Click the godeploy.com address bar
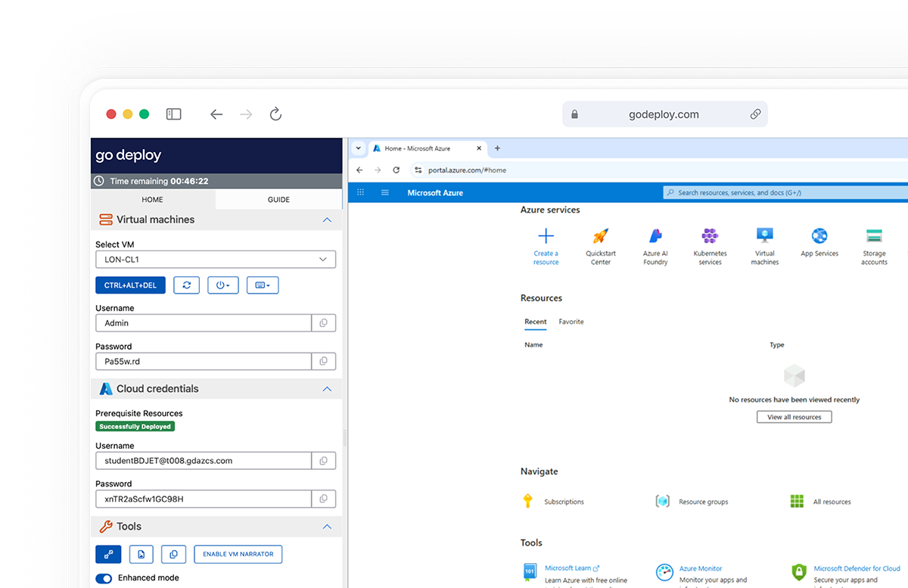Screen dimensions: 908x588 coord(665,114)
